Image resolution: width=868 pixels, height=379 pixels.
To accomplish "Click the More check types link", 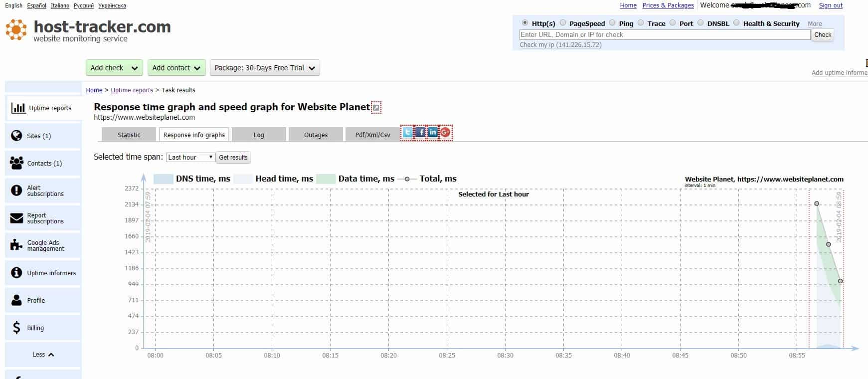I will 815,24.
